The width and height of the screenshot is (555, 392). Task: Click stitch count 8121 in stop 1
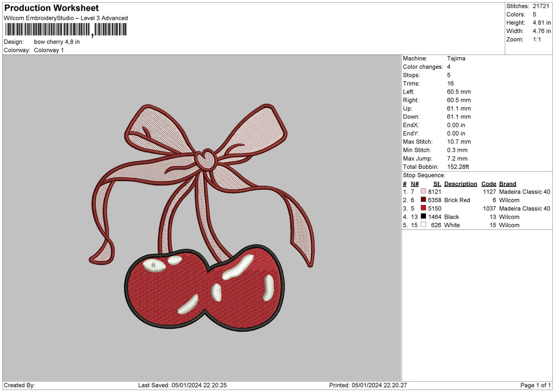point(435,192)
